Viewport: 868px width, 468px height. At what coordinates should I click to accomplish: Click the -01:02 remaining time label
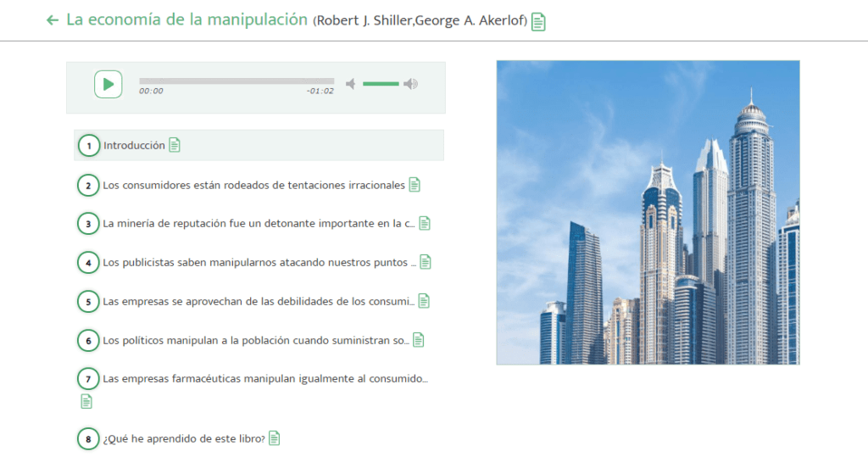(x=320, y=92)
